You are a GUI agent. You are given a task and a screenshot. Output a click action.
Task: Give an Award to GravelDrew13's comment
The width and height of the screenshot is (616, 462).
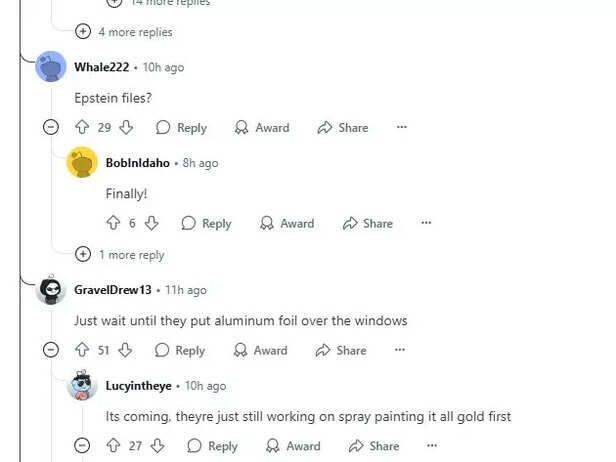tap(260, 350)
